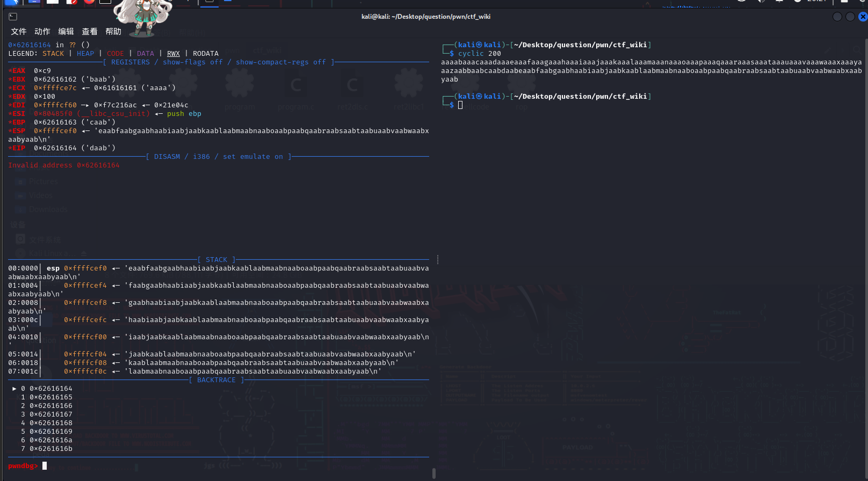The height and width of the screenshot is (481, 868).
Task: Launch Firefox from the top panel
Action: [x=89, y=2]
